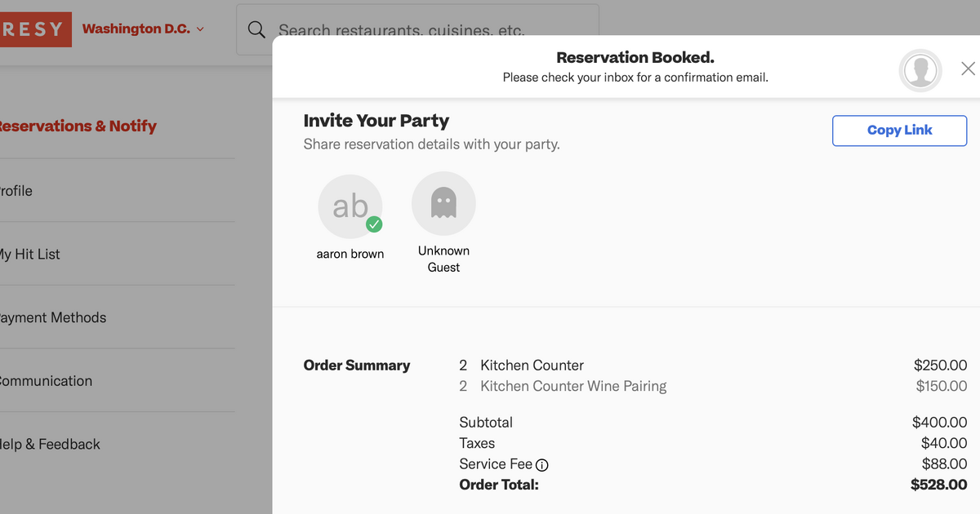980x514 pixels.
Task: Click the Service Fee info icon
Action: [542, 464]
